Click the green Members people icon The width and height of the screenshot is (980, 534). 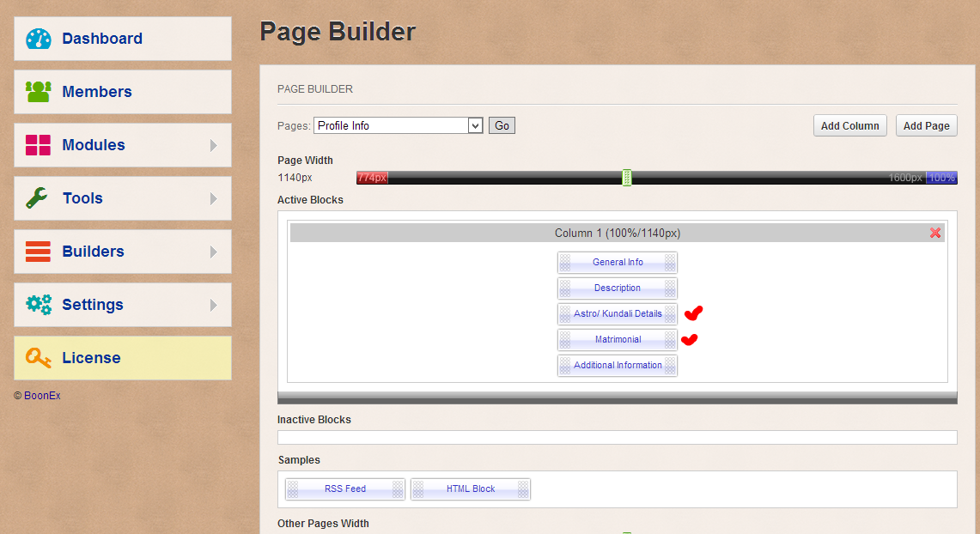[x=39, y=92]
